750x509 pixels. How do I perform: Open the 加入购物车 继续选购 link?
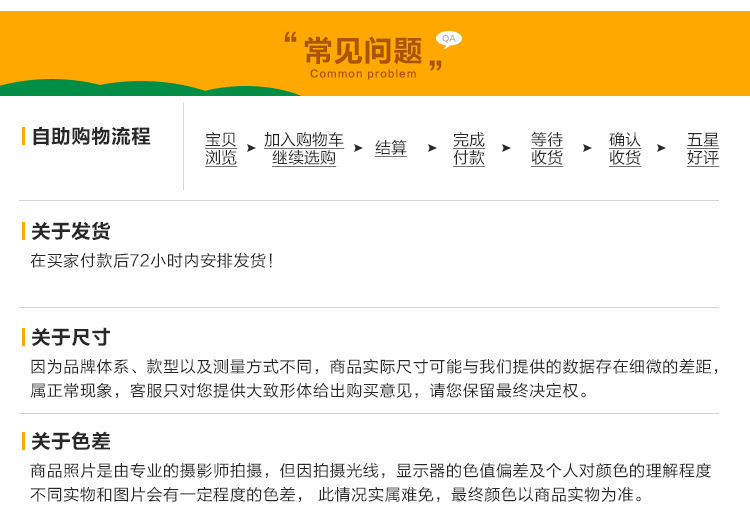point(304,149)
